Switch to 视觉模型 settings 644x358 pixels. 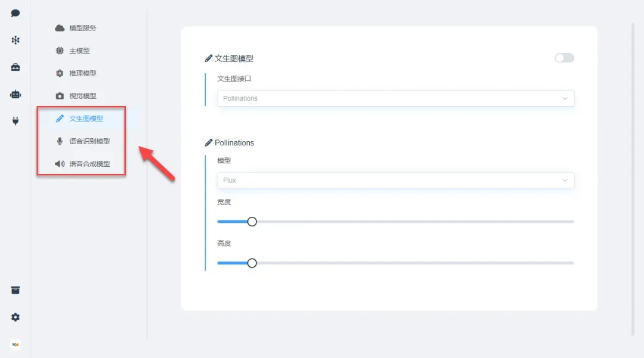[82, 96]
